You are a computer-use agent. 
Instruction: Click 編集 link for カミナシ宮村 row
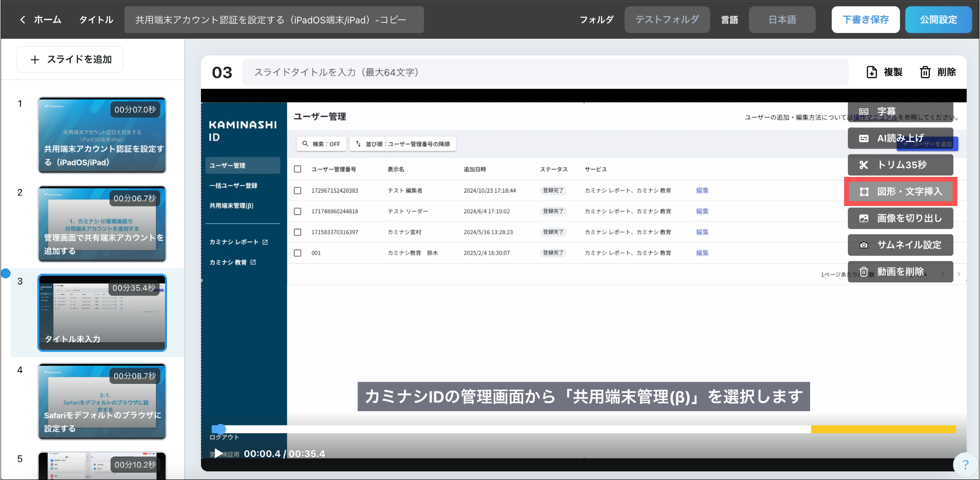pos(702,232)
